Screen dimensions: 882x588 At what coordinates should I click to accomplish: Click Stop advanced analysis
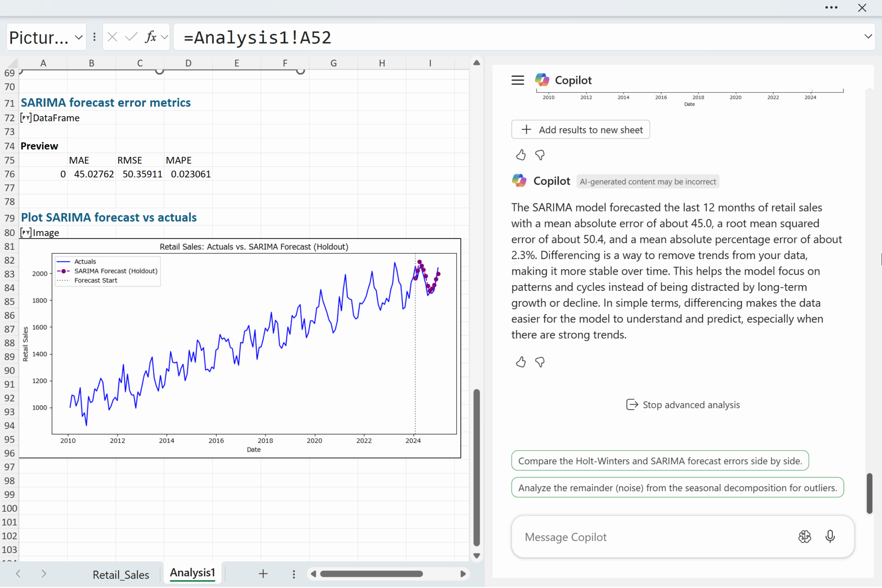683,404
